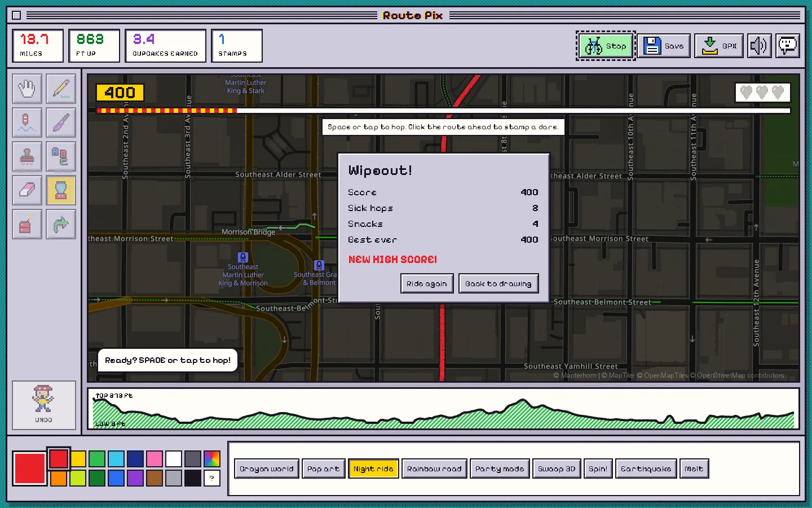
Task: Select the ABC text blocks tool
Action: pyautogui.click(x=61, y=156)
